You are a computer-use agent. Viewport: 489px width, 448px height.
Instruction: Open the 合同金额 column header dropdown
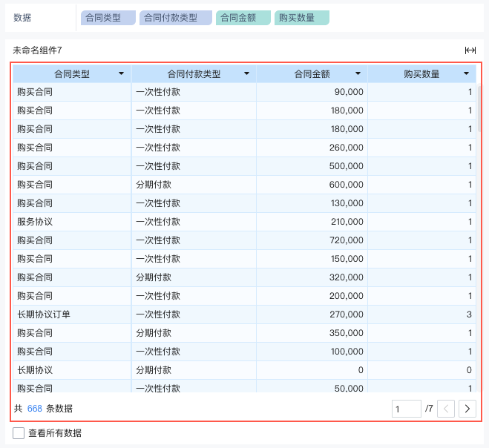(x=358, y=73)
